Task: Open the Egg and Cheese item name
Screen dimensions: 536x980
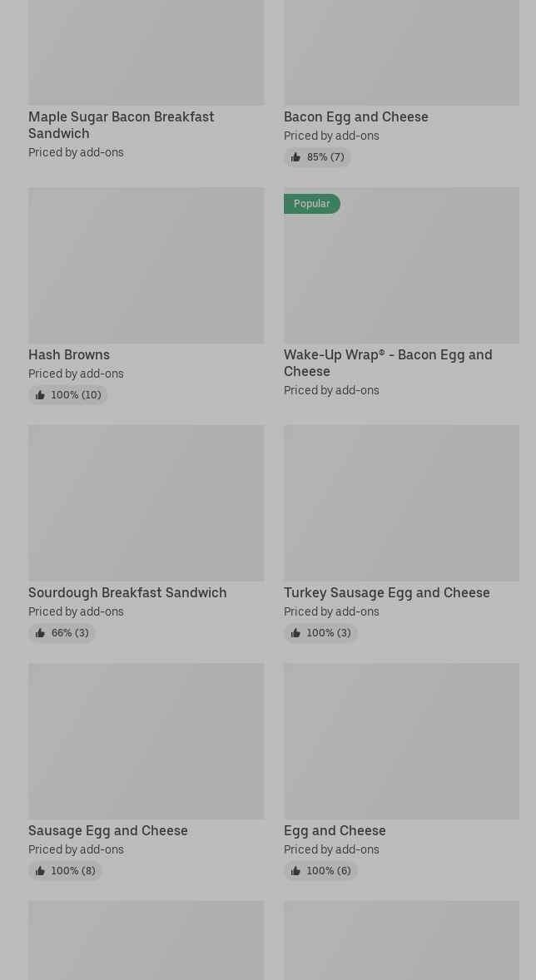Action: click(x=335, y=831)
